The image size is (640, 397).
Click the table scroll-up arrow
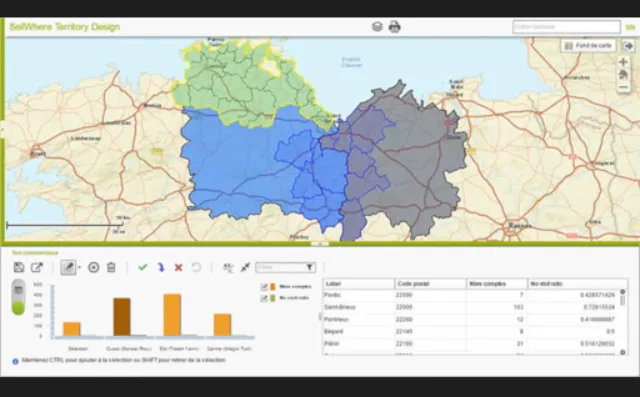coord(623,292)
